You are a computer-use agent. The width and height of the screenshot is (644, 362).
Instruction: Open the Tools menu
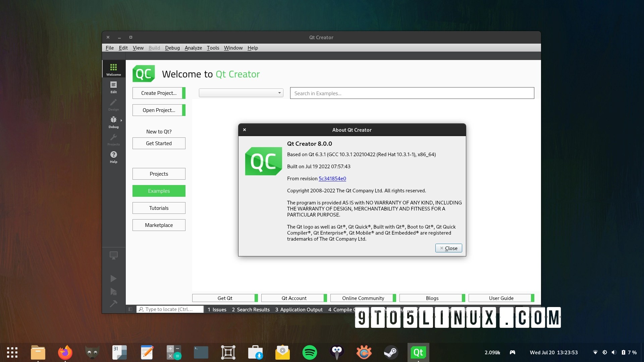[x=213, y=48]
